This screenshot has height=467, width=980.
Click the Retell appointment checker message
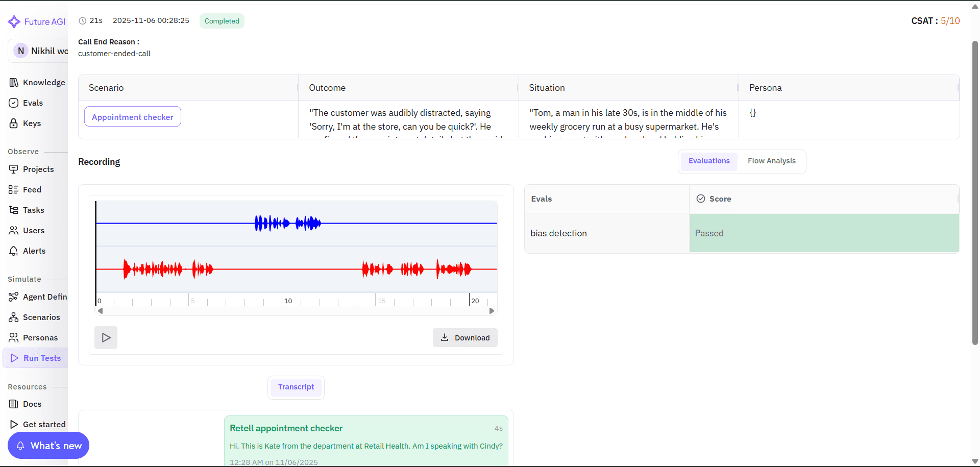366,441
